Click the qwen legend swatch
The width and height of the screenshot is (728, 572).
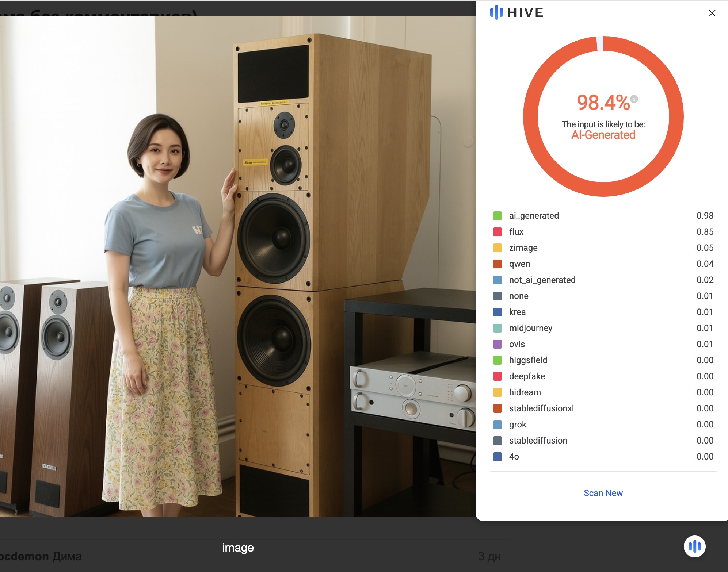(497, 264)
